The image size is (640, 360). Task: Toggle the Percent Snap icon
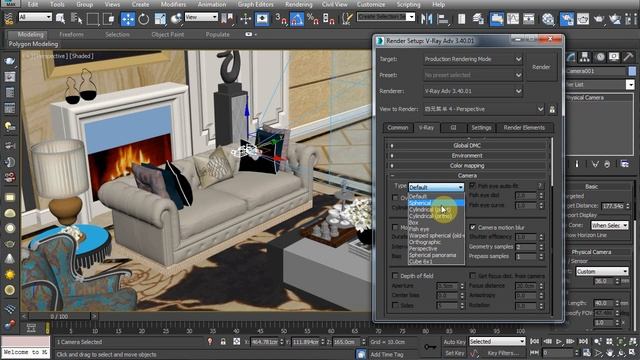[313, 19]
